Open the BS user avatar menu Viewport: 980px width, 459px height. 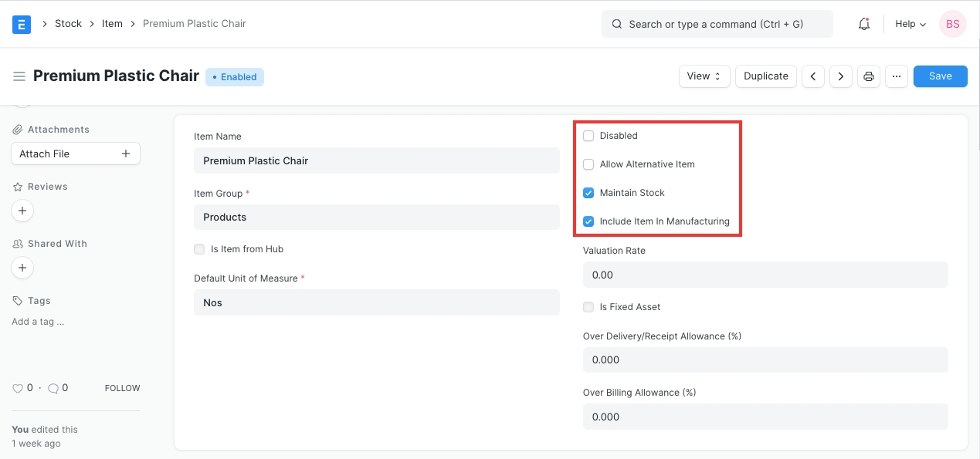click(x=952, y=24)
